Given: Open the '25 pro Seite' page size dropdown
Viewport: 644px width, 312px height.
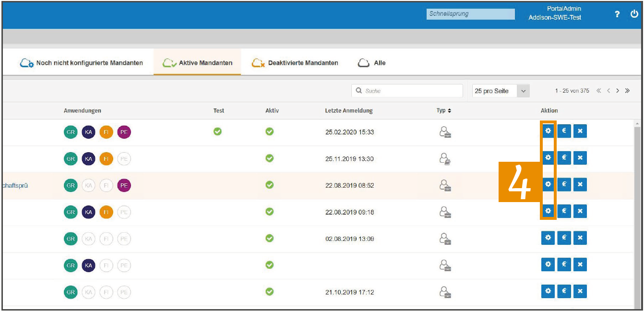Looking at the screenshot, I should [501, 91].
